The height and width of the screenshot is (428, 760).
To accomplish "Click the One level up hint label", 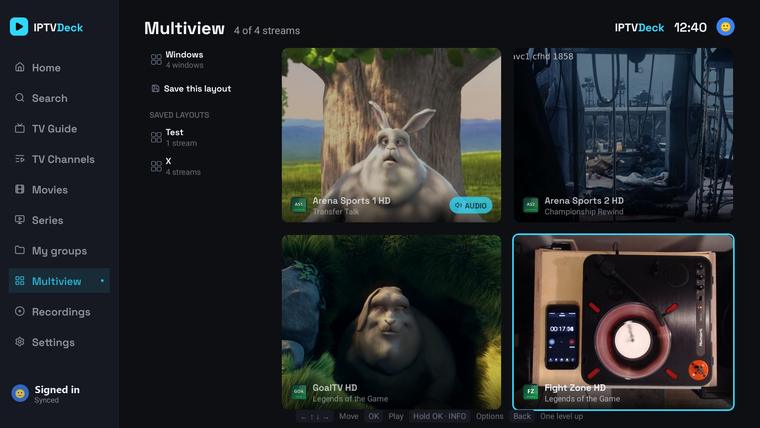I will pos(561,416).
